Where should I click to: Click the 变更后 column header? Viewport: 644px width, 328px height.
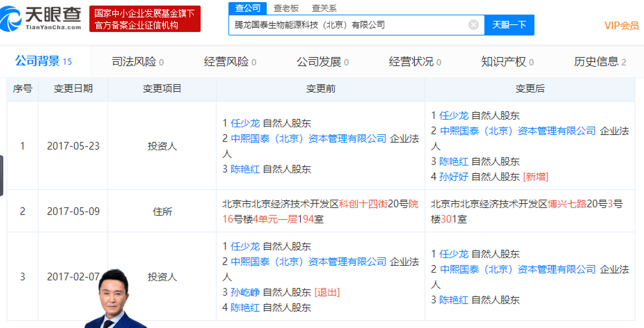tap(530, 89)
